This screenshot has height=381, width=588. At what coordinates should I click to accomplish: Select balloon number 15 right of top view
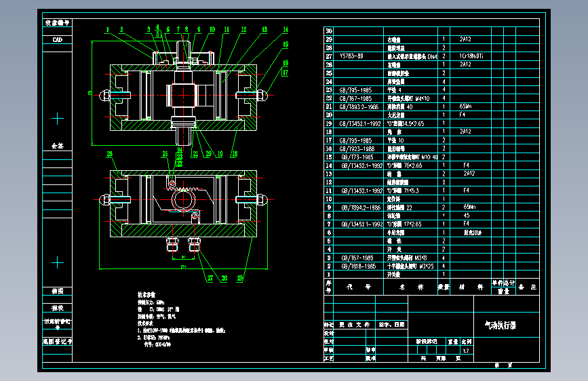point(286,45)
